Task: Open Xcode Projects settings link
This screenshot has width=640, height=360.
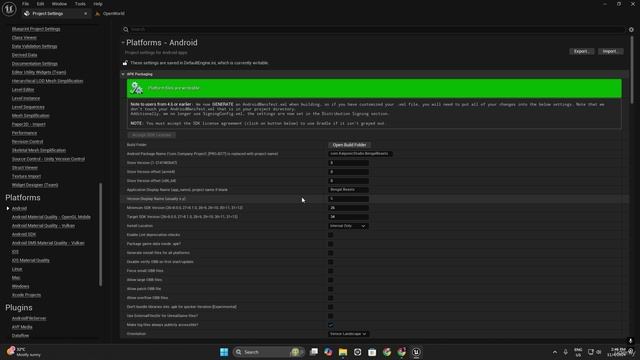Action: pyautogui.click(x=26, y=295)
